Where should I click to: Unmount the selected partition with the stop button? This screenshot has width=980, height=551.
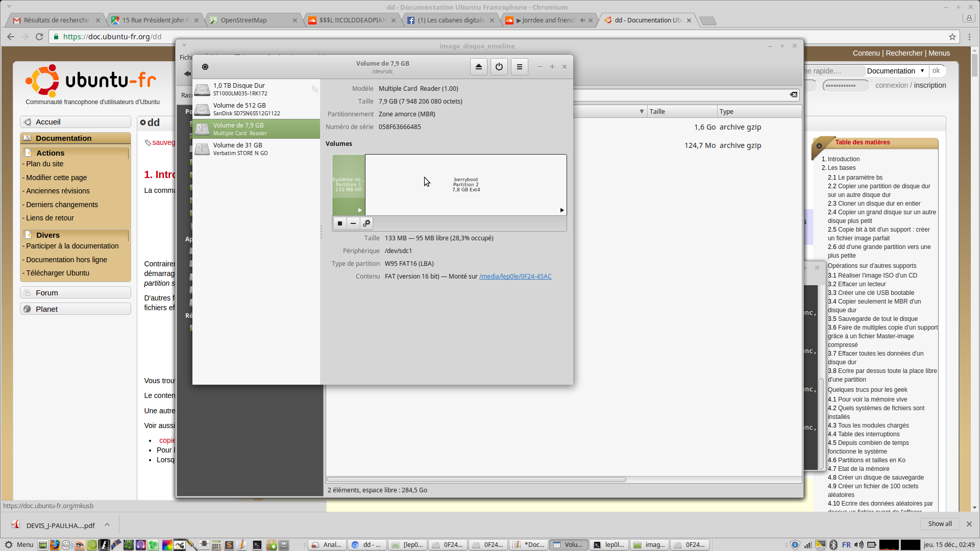pyautogui.click(x=339, y=223)
